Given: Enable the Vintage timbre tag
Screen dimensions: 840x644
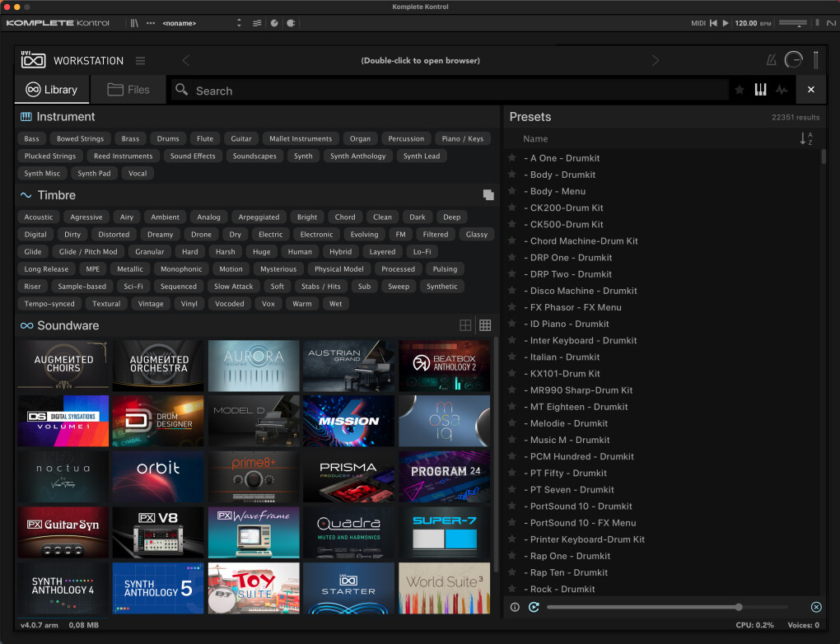Looking at the screenshot, I should (151, 303).
